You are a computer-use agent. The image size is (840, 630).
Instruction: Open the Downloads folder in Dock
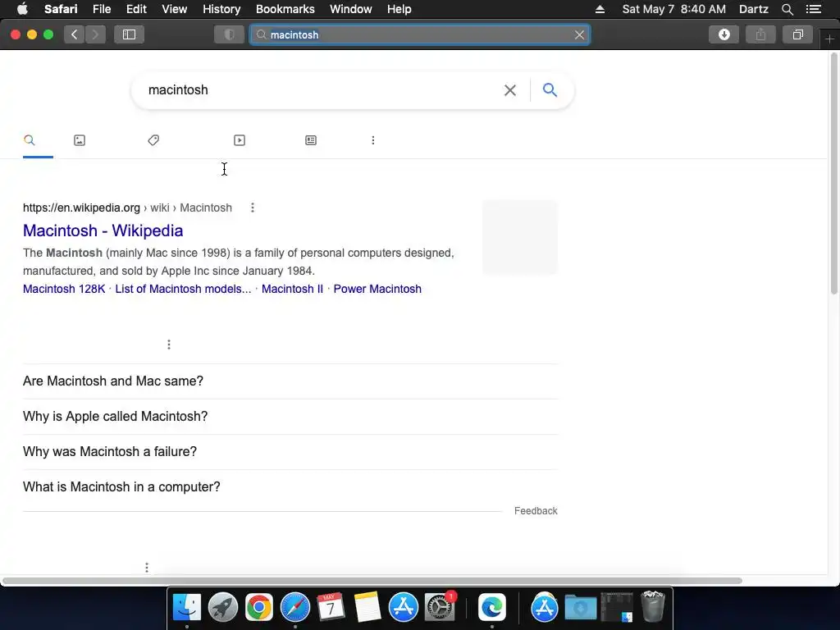pos(581,607)
